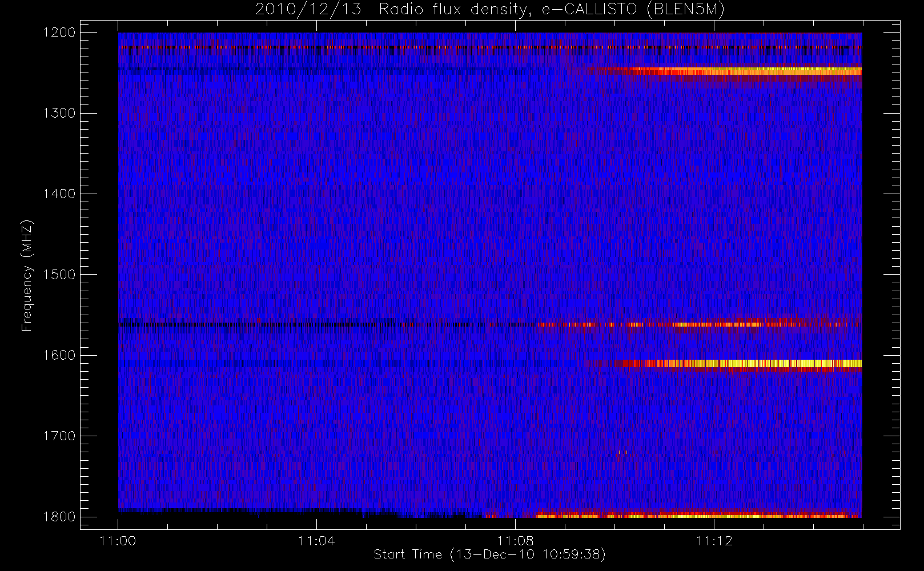Click the bright emission band near 1250 MHz
Screen dimensions: 924x571
731,71
